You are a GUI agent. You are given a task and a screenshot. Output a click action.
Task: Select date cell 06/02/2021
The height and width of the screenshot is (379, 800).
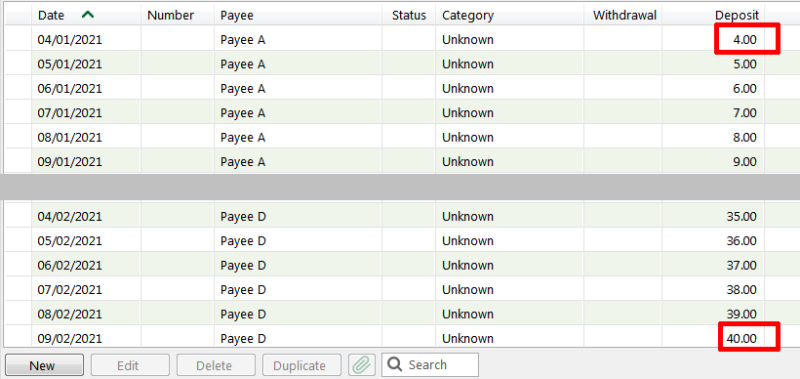pos(70,265)
